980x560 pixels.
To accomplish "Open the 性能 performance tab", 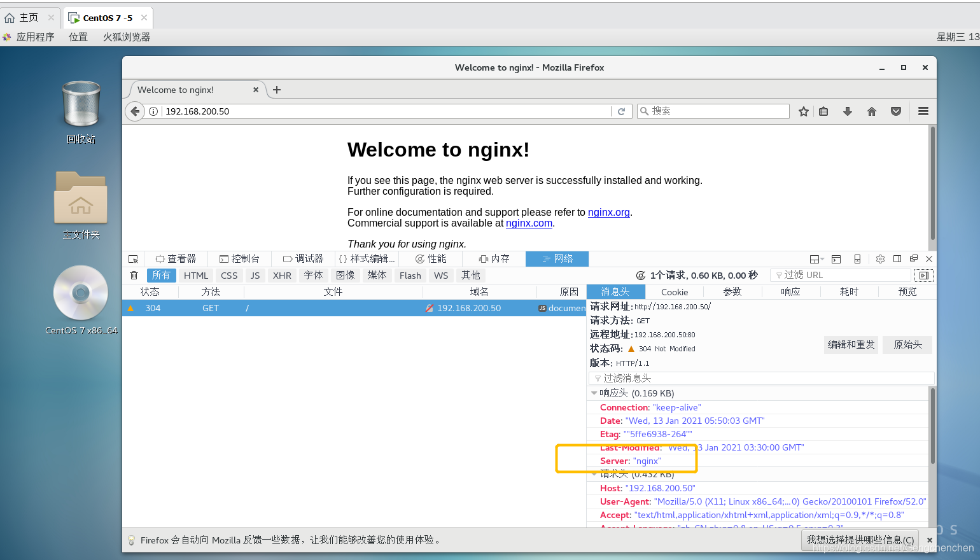I will [431, 259].
